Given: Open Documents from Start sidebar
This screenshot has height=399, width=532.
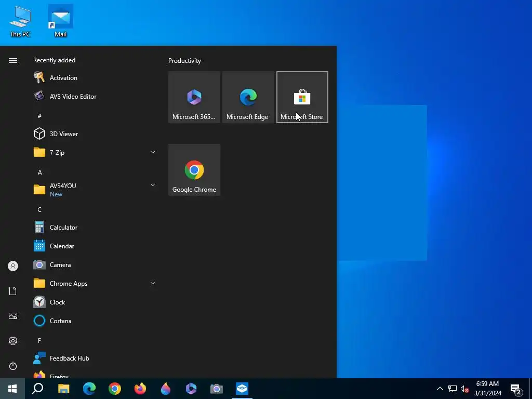Looking at the screenshot, I should (13, 291).
